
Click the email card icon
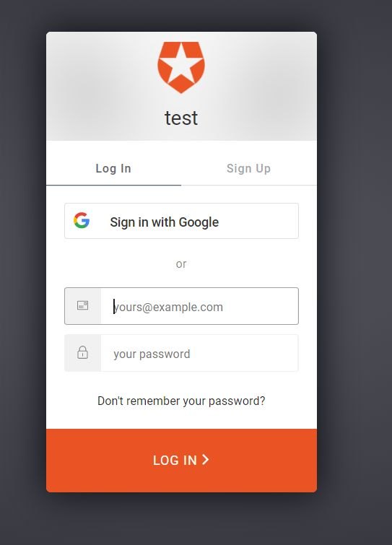pyautogui.click(x=82, y=305)
